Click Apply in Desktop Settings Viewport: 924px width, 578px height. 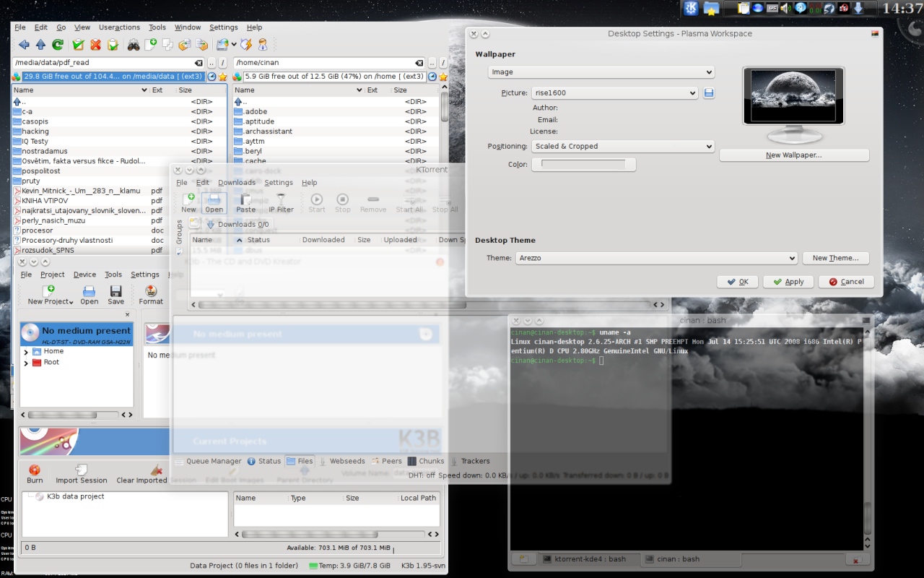point(788,282)
